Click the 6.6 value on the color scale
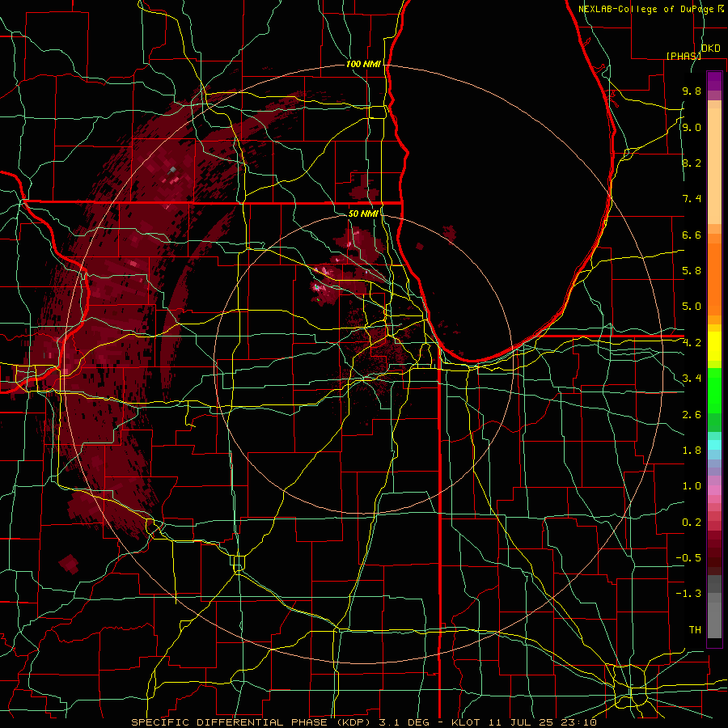The image size is (728, 728). click(692, 235)
